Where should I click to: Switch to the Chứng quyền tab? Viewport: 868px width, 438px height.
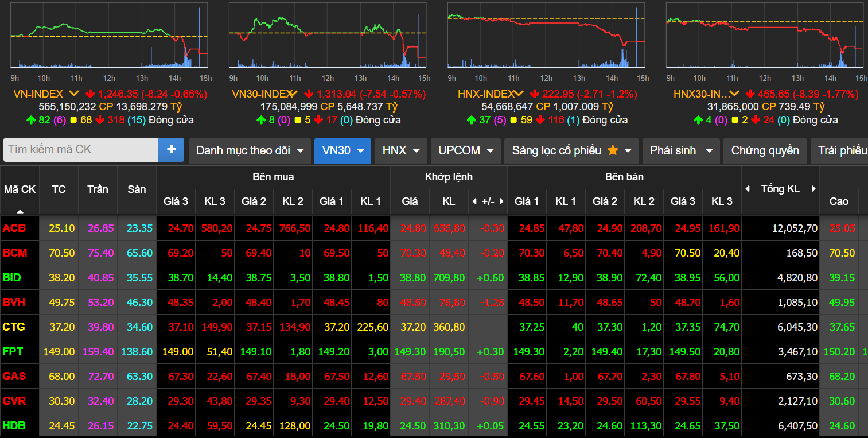pyautogui.click(x=765, y=150)
